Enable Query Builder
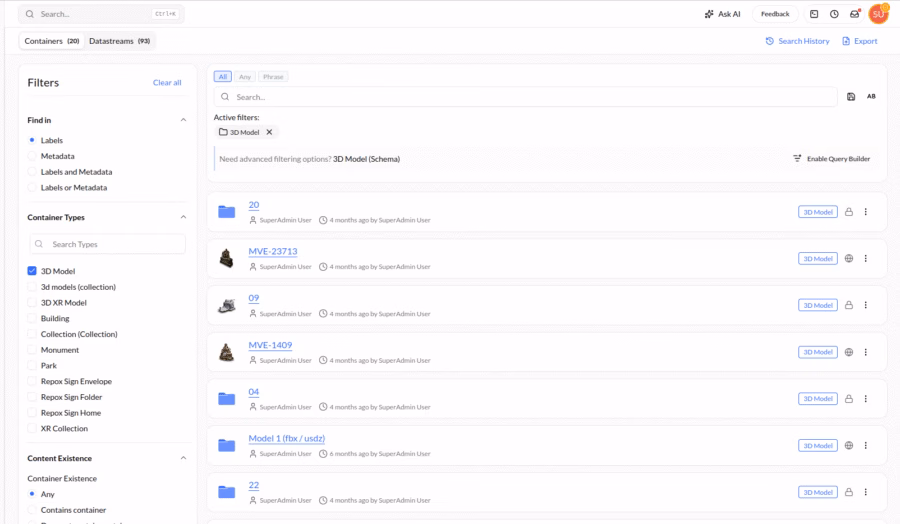The image size is (900, 524). (832, 158)
